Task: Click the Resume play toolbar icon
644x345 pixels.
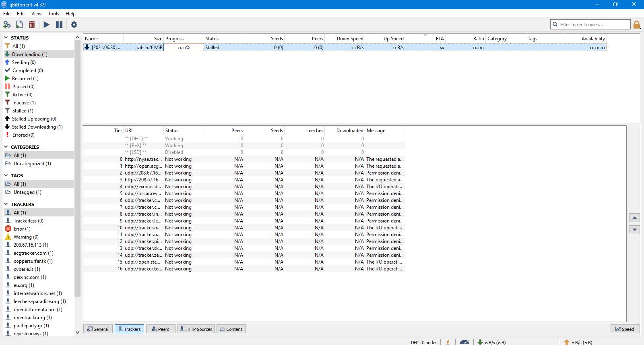Action: (47, 25)
